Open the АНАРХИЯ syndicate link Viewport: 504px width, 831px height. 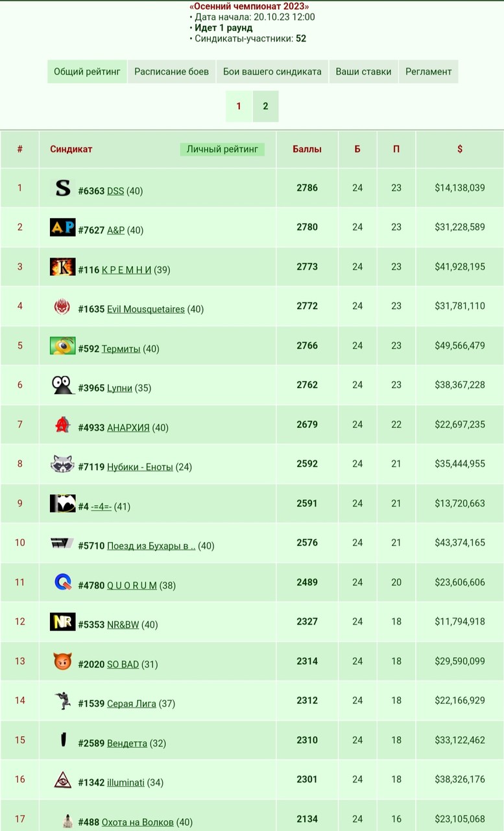[128, 427]
